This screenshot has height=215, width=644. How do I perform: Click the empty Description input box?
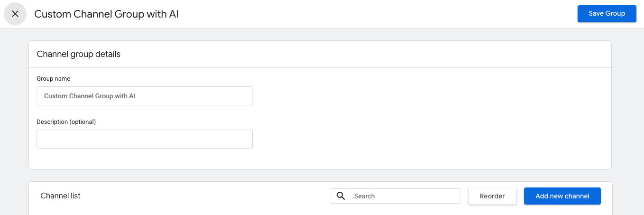coord(144,139)
